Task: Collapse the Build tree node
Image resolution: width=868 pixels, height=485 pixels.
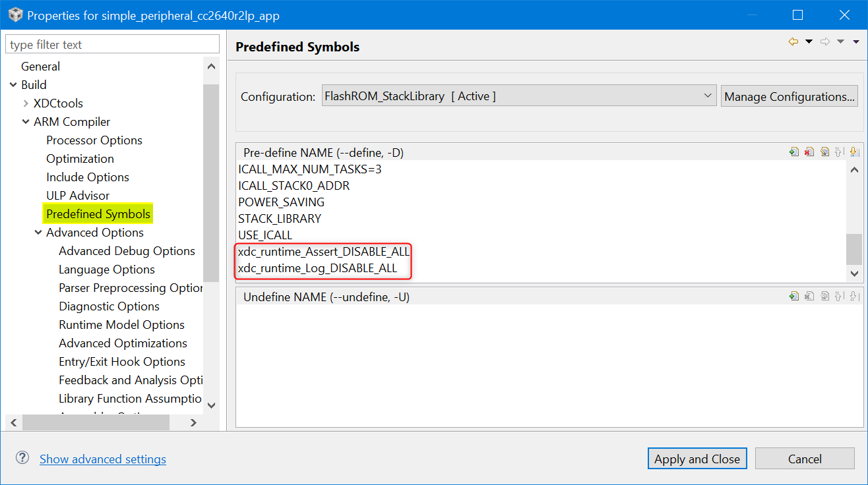Action: (13, 85)
